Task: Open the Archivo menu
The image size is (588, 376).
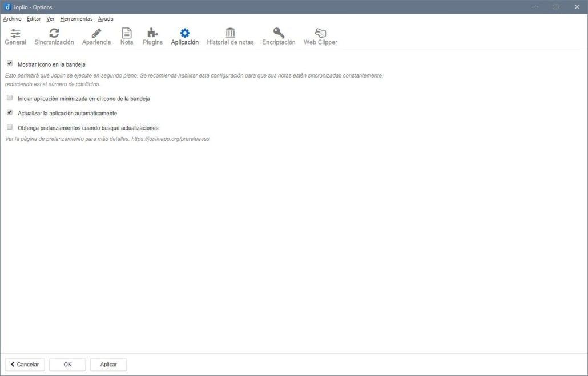Action: click(13, 19)
